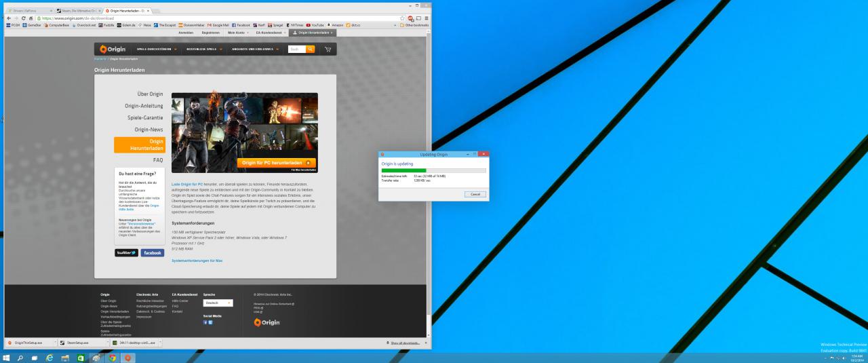Switch to Origin via its taskbar icon
The height and width of the screenshot is (363, 868).
coord(127,358)
